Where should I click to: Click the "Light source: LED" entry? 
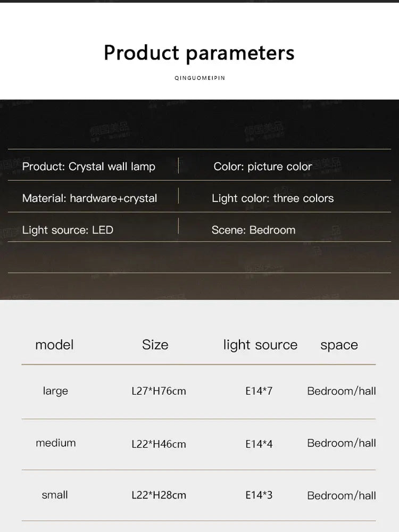pyautogui.click(x=68, y=230)
